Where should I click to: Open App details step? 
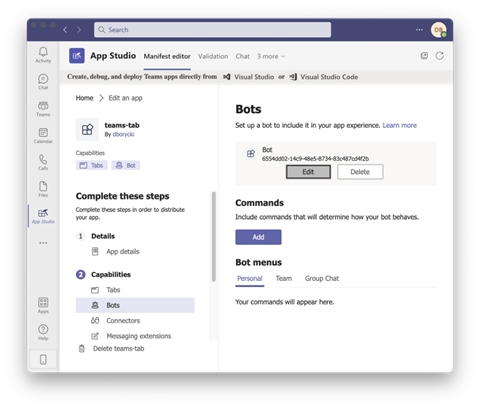123,252
